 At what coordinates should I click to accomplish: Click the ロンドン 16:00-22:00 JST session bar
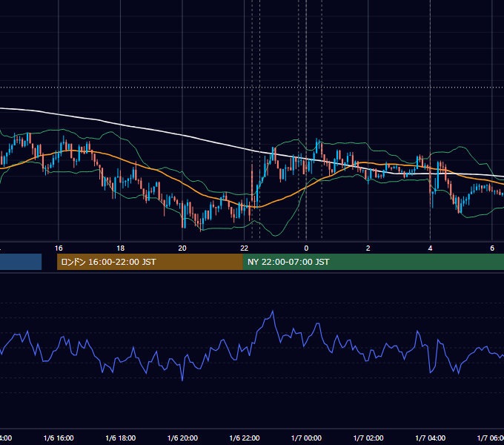(150, 262)
